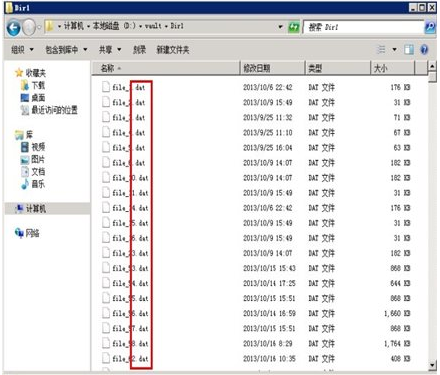Screen dimensions: 440x375
Task: Click the file icon of the 408 KB file
Action: (x=106, y=358)
